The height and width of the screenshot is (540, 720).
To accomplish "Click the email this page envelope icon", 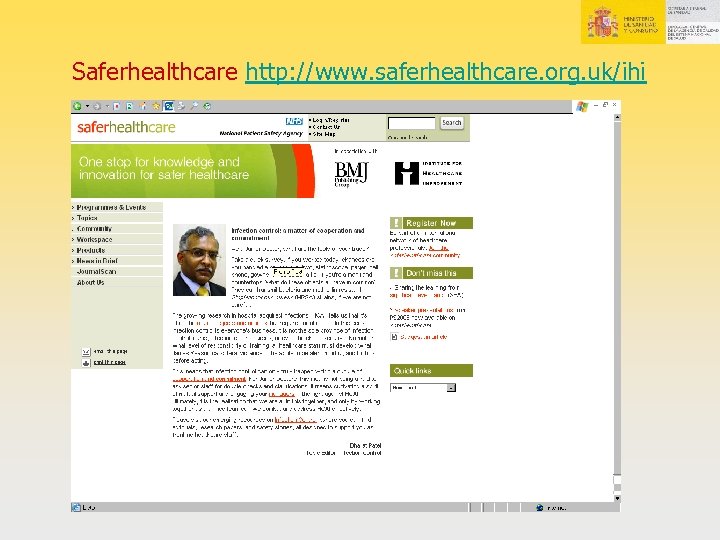I will 86,352.
